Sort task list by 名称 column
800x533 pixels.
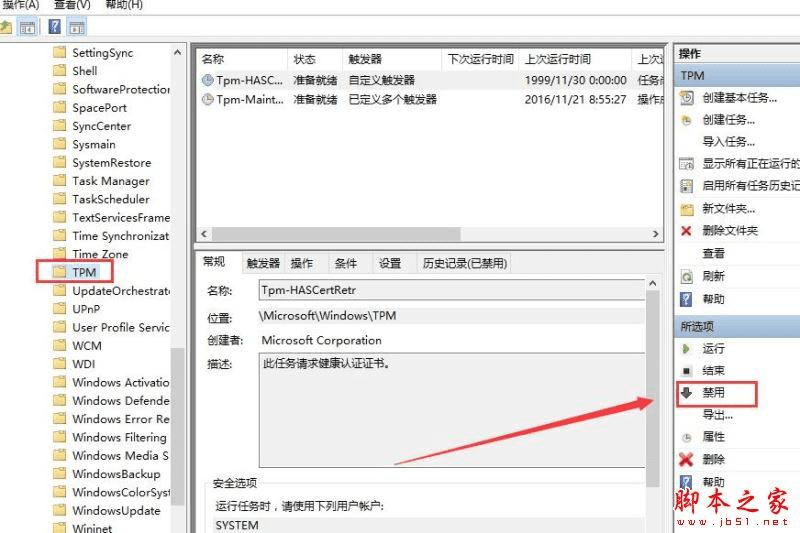pyautogui.click(x=242, y=59)
